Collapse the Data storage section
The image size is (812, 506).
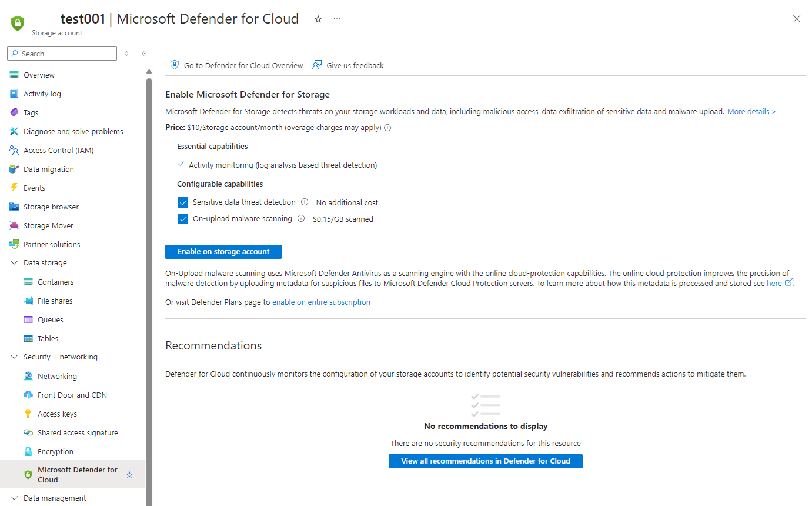(x=14, y=263)
